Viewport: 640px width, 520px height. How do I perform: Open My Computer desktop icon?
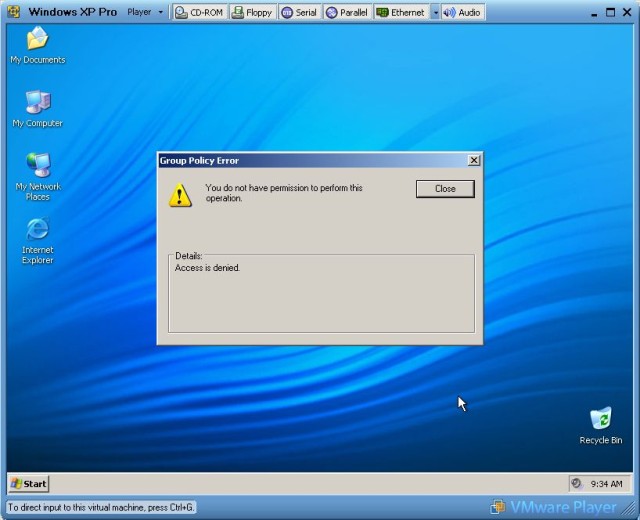(38, 108)
